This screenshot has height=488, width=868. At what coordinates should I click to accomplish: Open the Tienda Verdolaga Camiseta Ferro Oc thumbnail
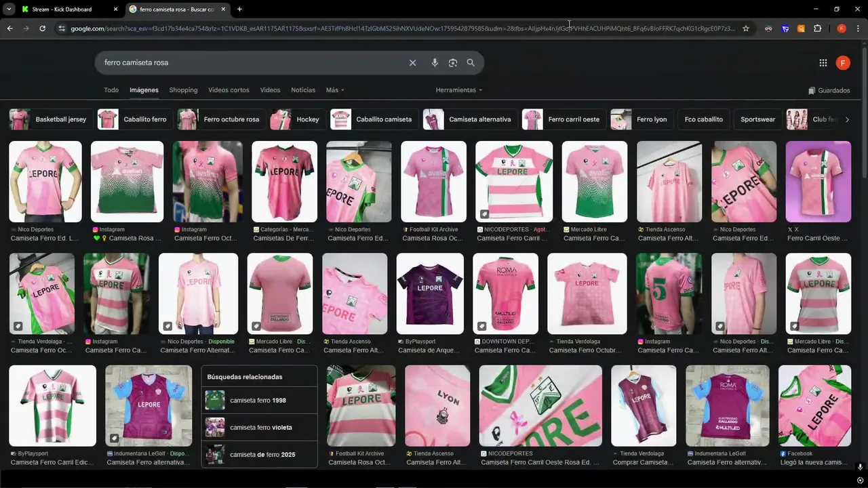coord(41,293)
